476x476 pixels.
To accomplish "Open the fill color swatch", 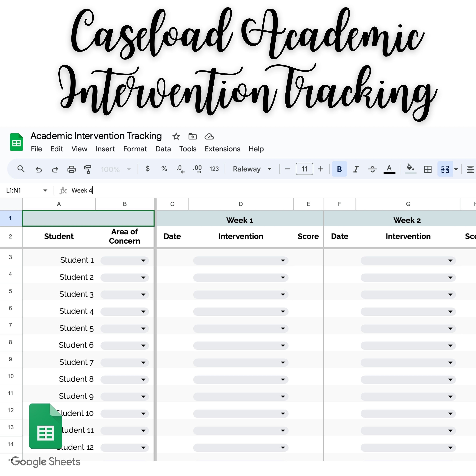I will coord(410,169).
